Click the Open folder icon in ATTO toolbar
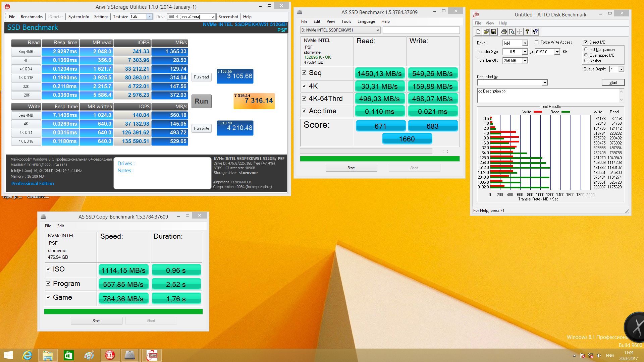The image size is (644, 362). pos(486,32)
